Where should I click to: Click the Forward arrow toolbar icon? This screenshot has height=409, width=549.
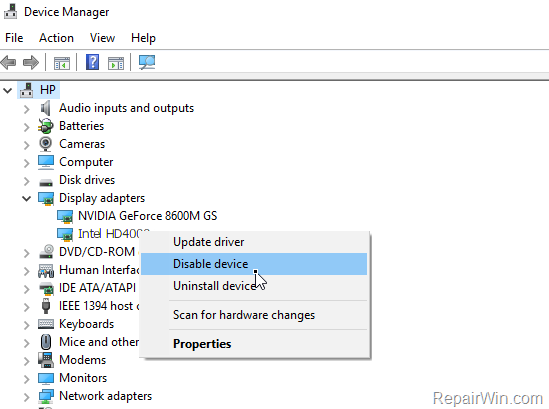(x=31, y=63)
